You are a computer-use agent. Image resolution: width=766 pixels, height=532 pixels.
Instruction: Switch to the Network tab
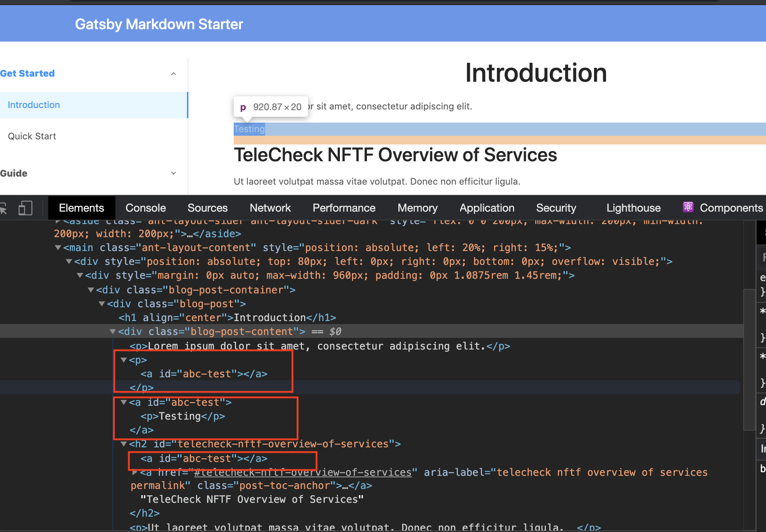point(270,208)
